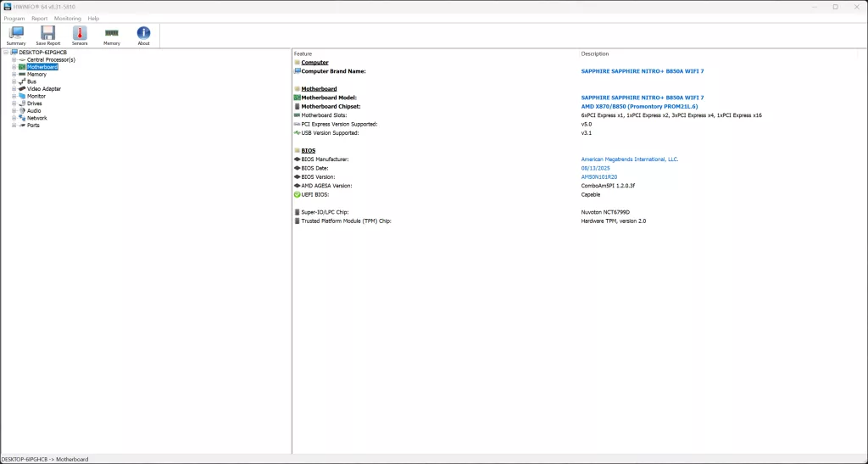The image size is (868, 464).
Task: Click the Monitor icon in tree
Action: click(x=22, y=96)
